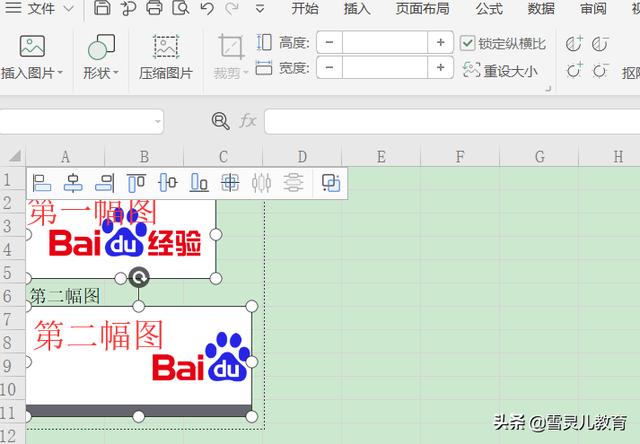Select the first Baidu 经验 image

pyautogui.click(x=121, y=241)
